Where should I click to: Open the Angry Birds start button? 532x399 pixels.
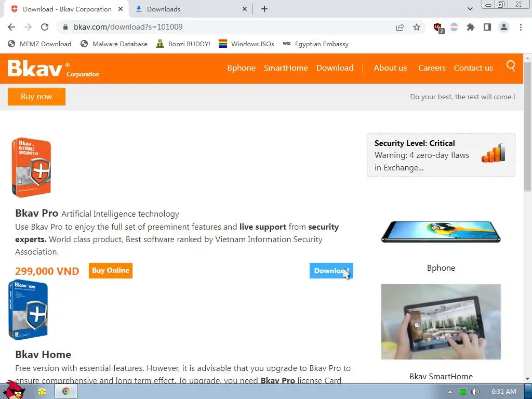[x=14, y=390]
